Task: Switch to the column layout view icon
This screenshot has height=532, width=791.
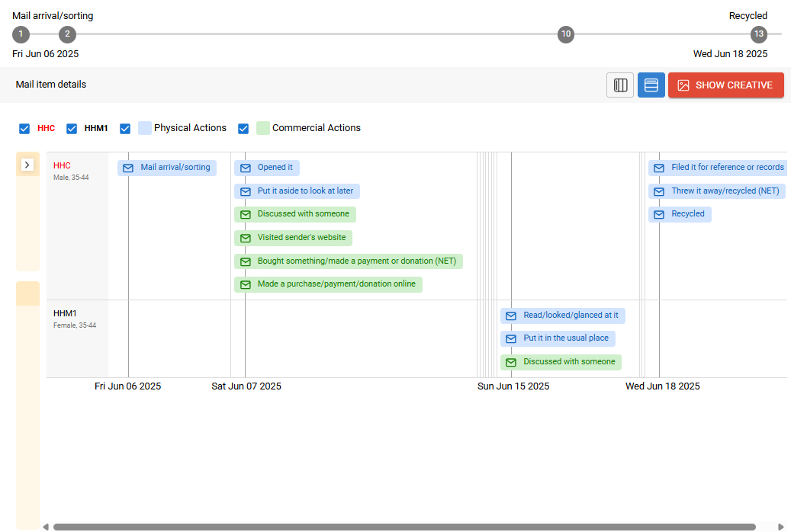Action: (x=620, y=85)
